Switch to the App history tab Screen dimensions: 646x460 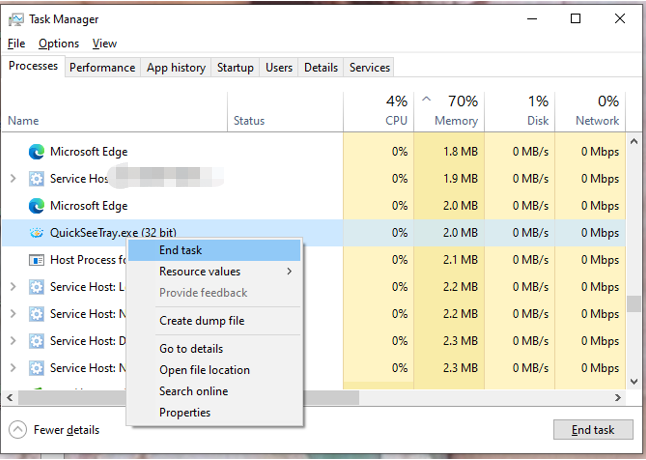[176, 68]
